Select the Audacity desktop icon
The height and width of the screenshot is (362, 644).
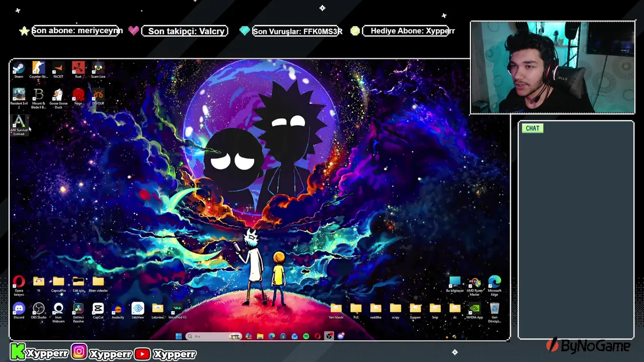118,311
